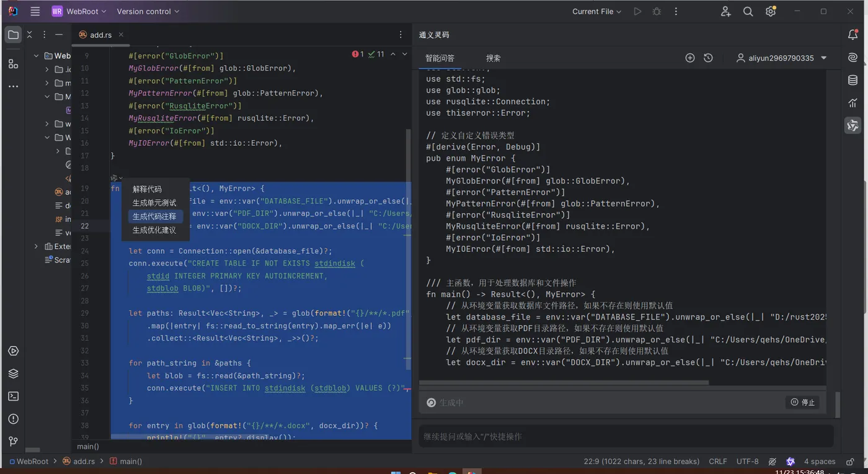Screen dimensions: 868x474
Task: Choose 生成单元测试 from the popup menu
Action: [x=156, y=203]
